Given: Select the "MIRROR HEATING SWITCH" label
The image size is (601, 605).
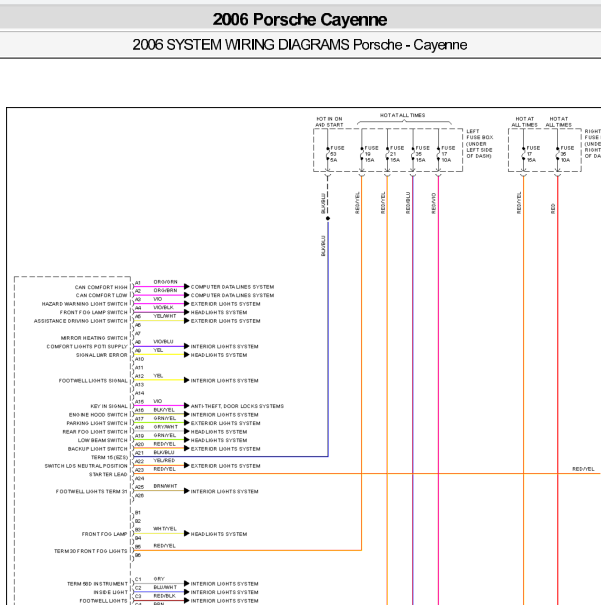Looking at the screenshot, I should [94, 338].
